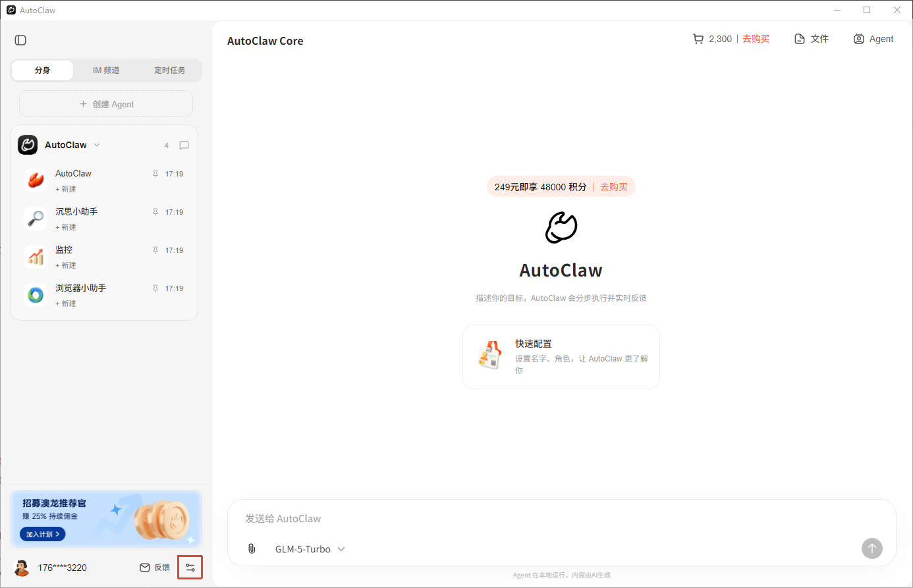Click the pin icon on the AutoClaw row
Screen dimensions: 913x588
(155, 174)
